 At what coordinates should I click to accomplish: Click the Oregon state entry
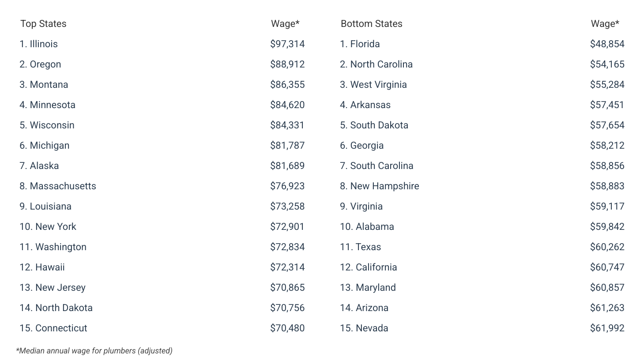(41, 64)
